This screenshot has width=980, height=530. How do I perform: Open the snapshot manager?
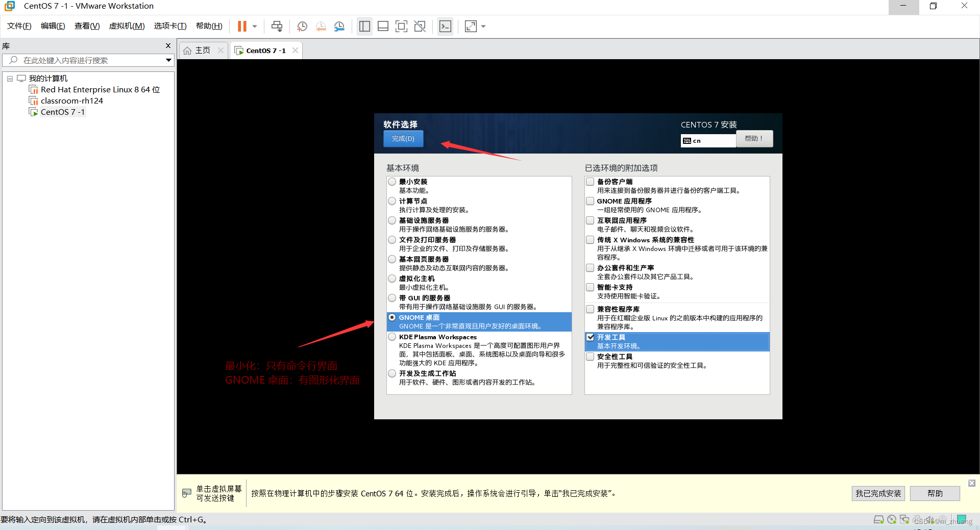click(339, 26)
